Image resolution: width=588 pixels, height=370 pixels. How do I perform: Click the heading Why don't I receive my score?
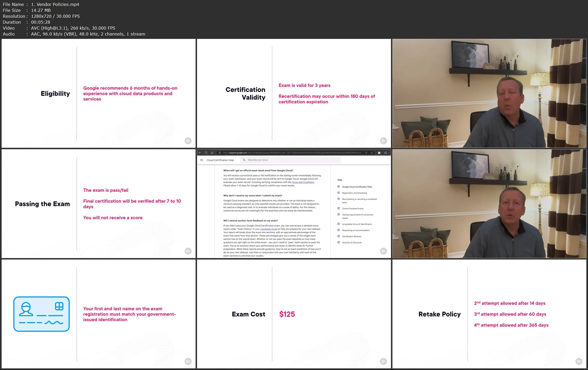point(252,196)
